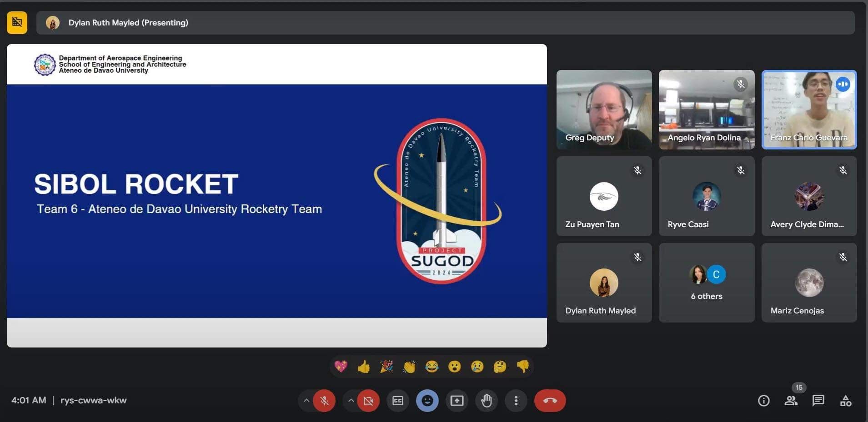The image size is (868, 422).
Task: Send the clapping hands emoji reaction
Action: coord(409,367)
